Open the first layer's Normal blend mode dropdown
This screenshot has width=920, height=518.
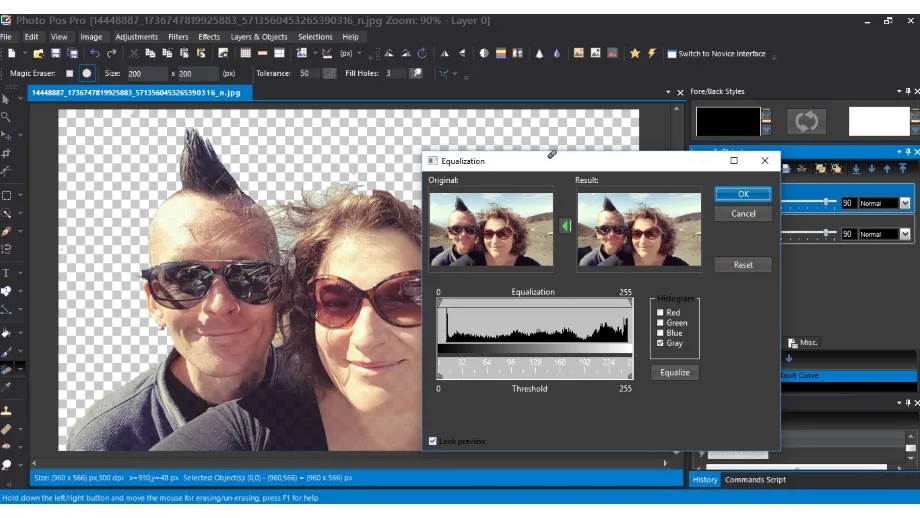905,203
